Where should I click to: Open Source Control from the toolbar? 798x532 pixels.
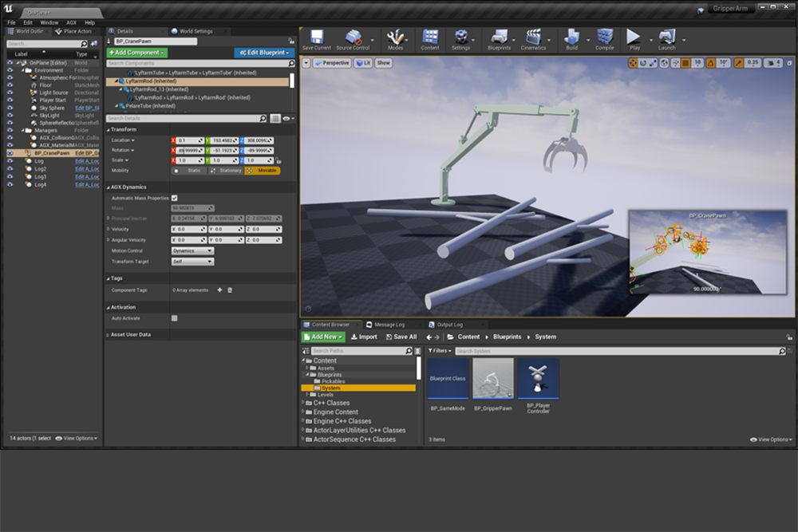[x=353, y=40]
